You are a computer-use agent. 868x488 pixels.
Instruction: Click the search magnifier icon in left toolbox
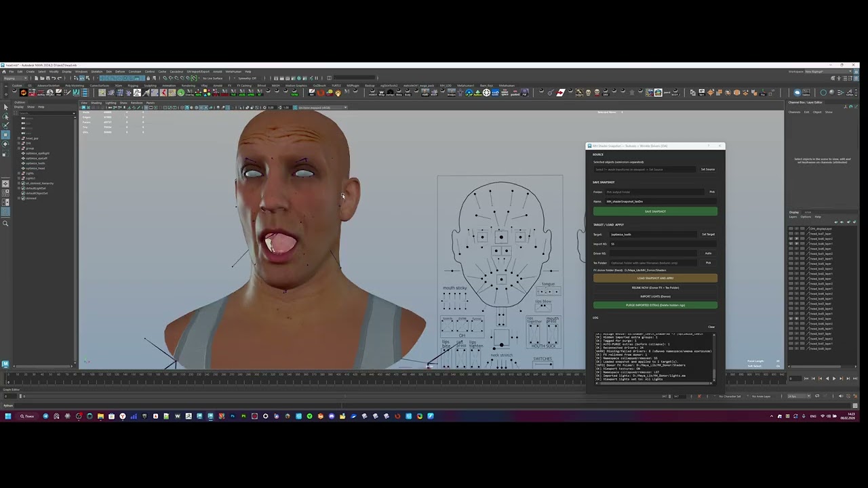point(5,224)
